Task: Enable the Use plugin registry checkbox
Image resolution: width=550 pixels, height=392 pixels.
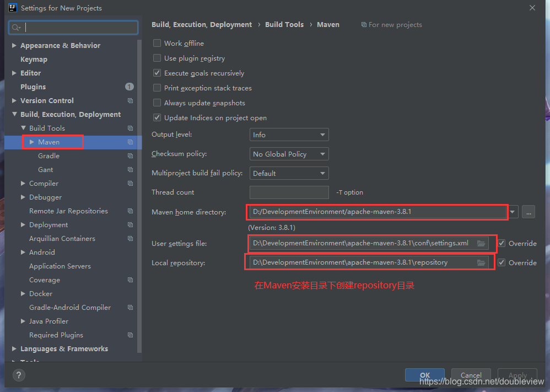Action: [157, 58]
